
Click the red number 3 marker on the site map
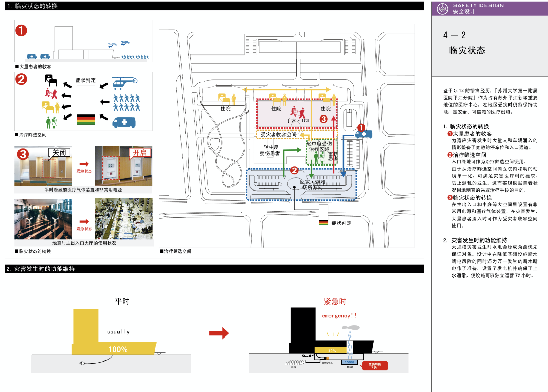(x=323, y=119)
